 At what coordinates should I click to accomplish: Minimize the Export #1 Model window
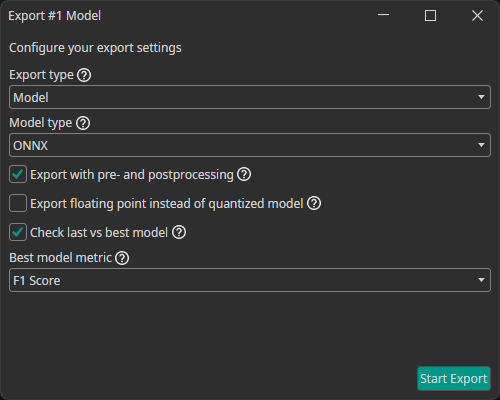[x=383, y=15]
